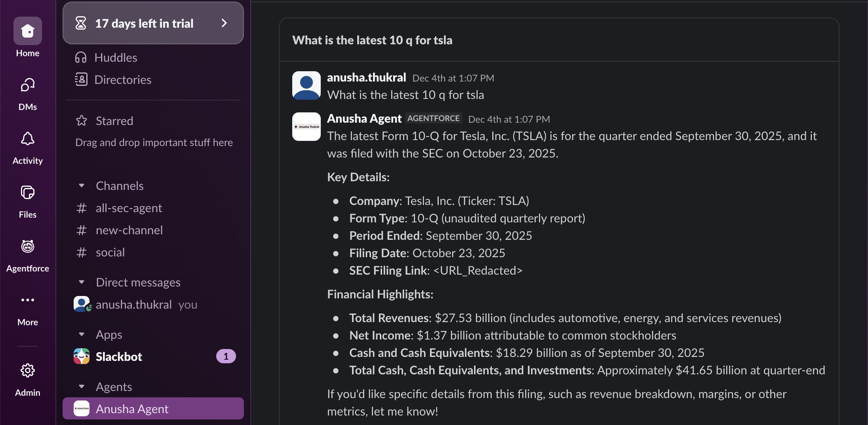Collapse the Apps section

click(x=82, y=334)
